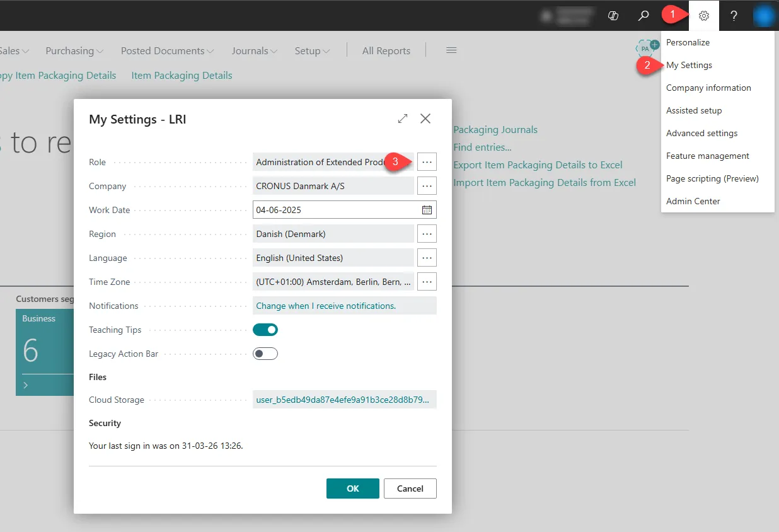
Task: Open Import Item Packaging Details from Excel
Action: (x=545, y=182)
